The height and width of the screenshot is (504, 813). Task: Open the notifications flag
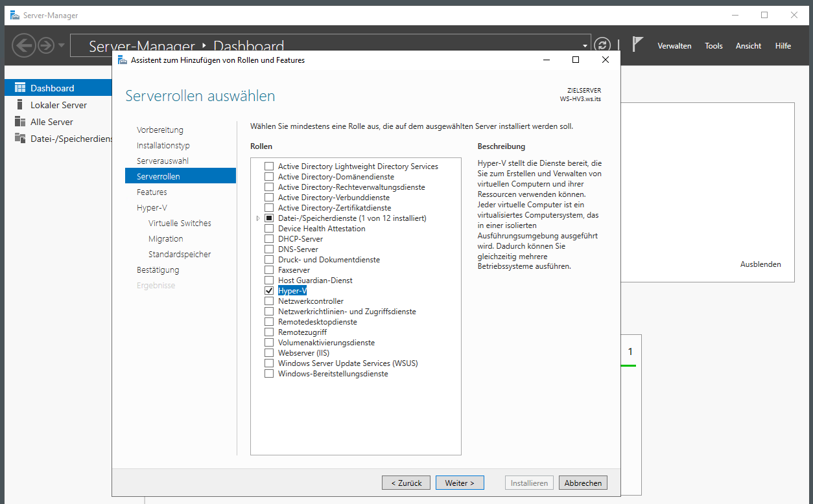(x=638, y=45)
